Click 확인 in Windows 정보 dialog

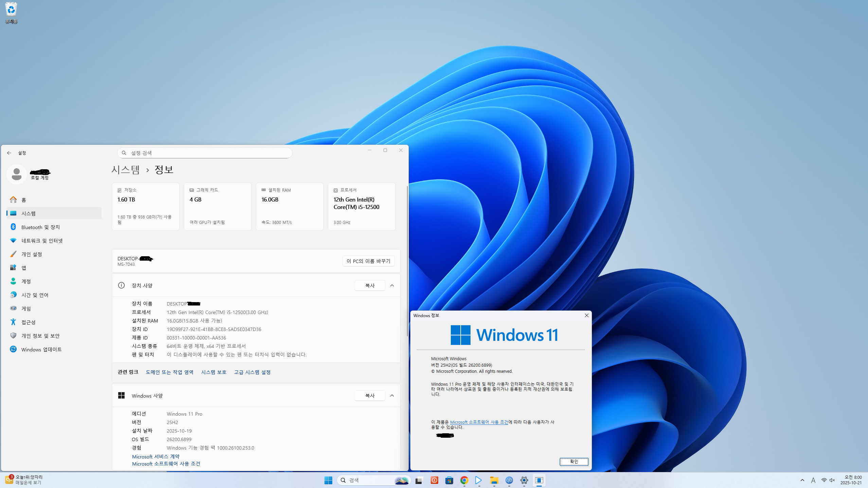(574, 461)
